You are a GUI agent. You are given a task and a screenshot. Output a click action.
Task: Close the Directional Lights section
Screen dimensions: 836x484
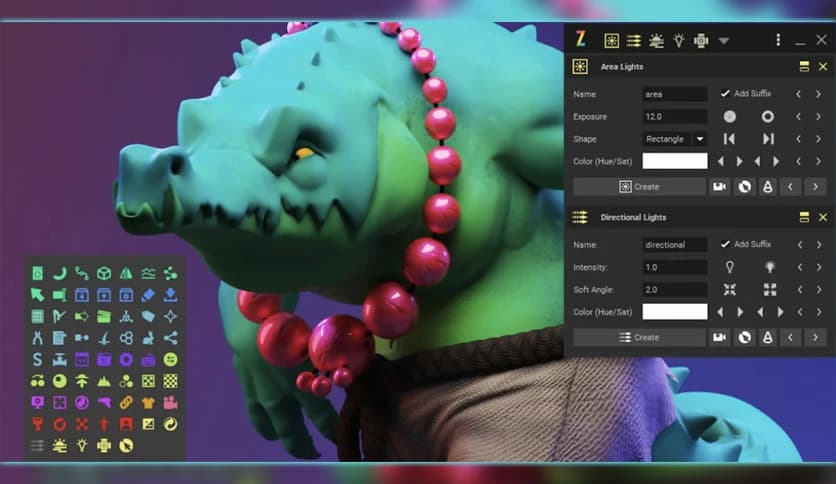[x=823, y=217]
